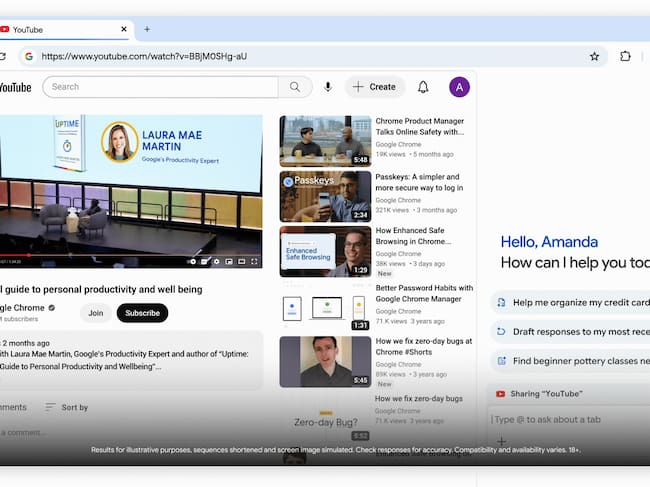Choose 'Help me organize my credit card' suggestion
Screen dimensions: 650x487
point(570,303)
